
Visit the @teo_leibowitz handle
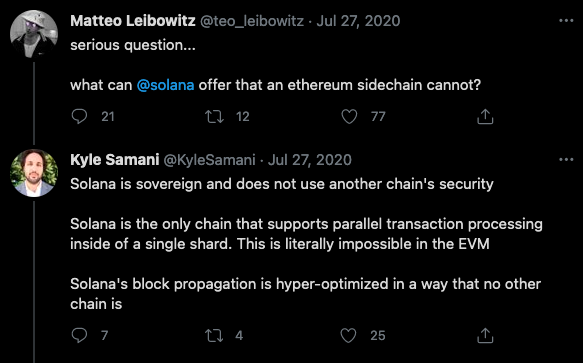(252, 21)
